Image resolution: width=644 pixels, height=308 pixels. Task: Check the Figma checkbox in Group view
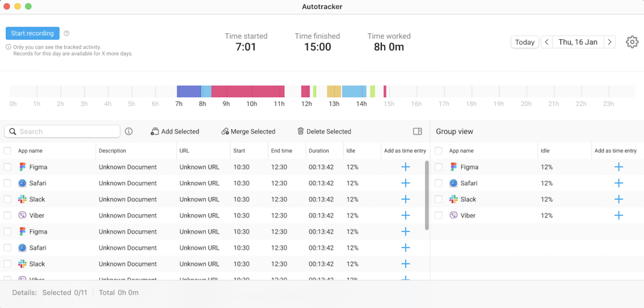point(438,167)
